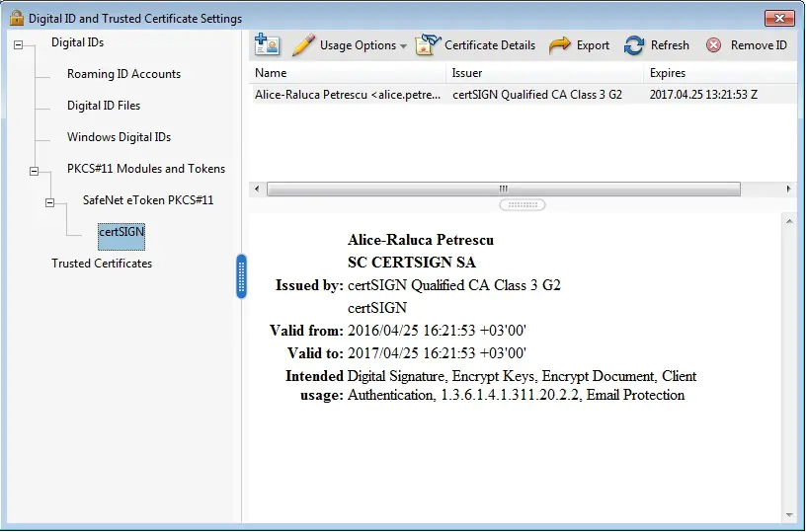
Task: Click the details pane scroll down arrow
Action: [789, 515]
